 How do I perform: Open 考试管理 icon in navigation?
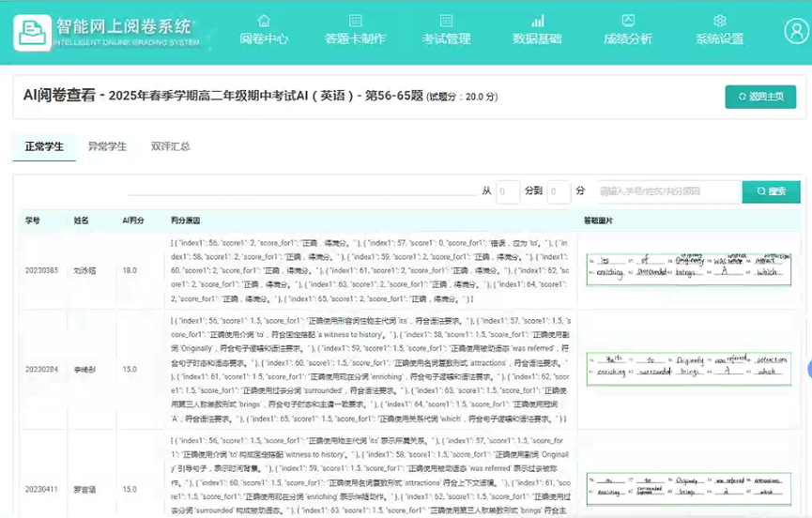click(446, 21)
